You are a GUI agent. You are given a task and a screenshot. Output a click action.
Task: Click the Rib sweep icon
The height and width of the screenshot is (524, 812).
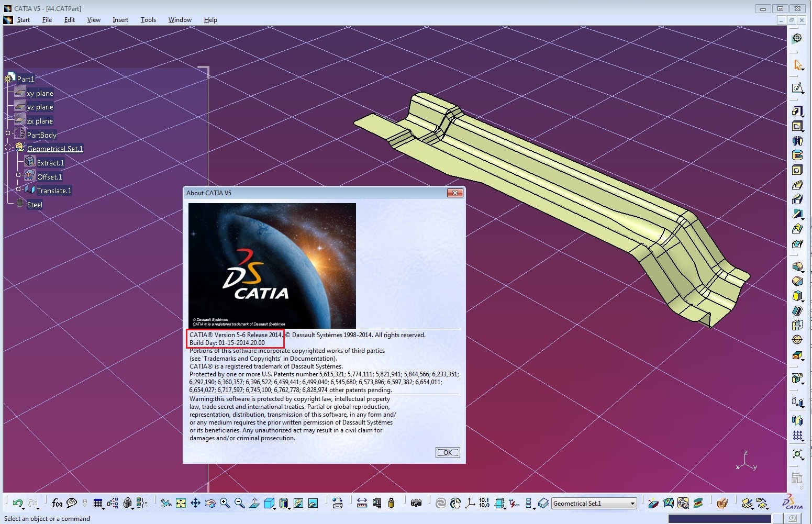click(797, 184)
